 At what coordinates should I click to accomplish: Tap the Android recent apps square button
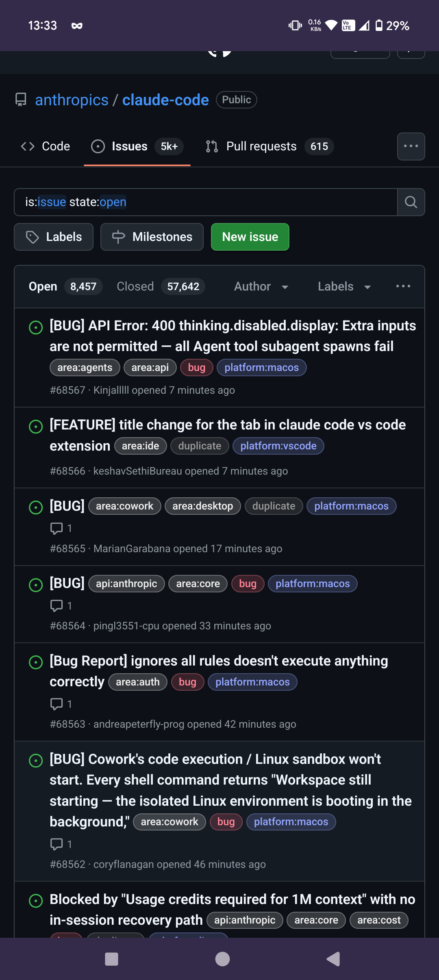tap(111, 959)
